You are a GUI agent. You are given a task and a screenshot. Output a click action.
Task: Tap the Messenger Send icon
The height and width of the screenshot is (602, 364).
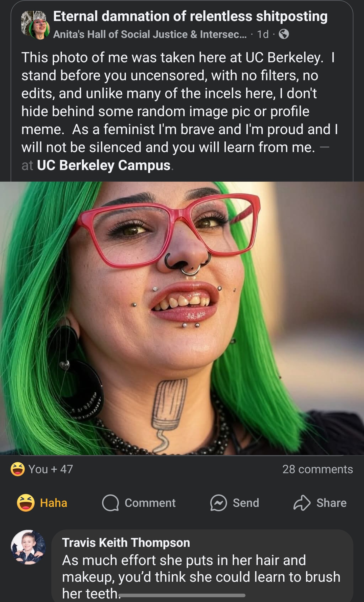tap(218, 503)
